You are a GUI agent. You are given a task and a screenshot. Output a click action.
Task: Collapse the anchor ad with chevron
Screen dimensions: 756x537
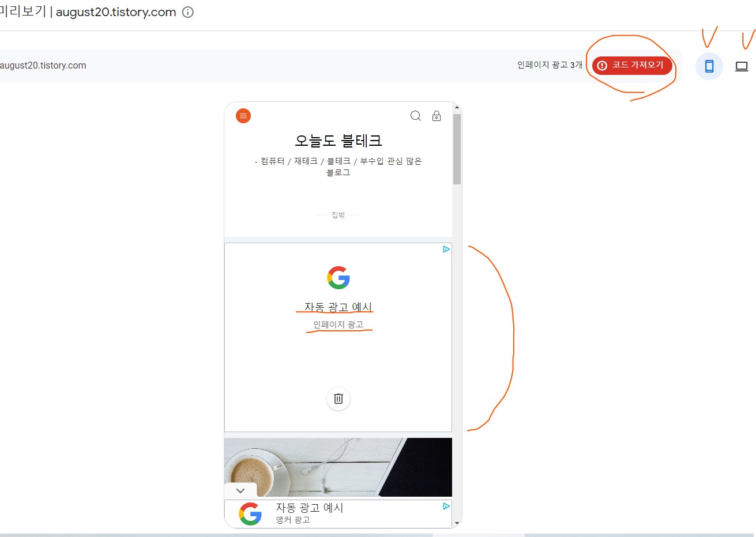[240, 491]
